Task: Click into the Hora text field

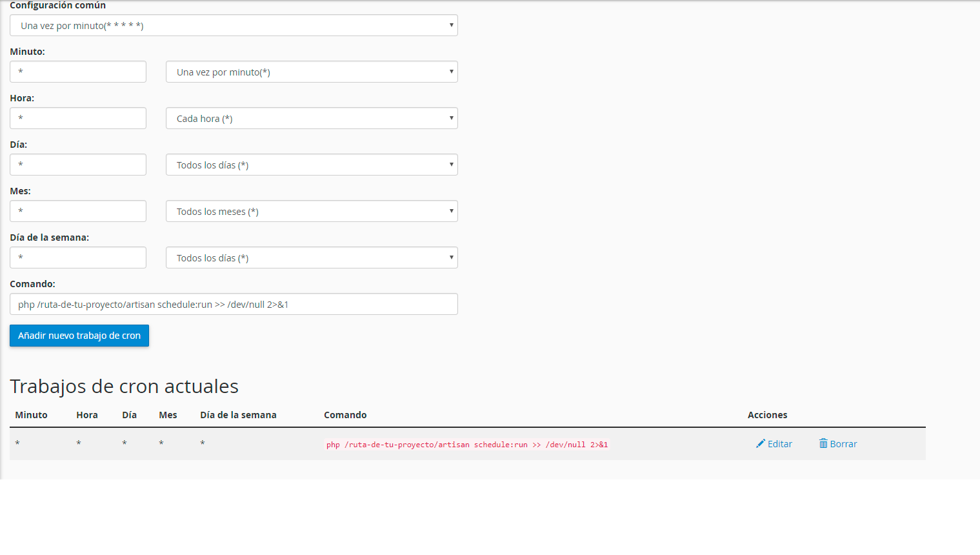Action: (78, 118)
